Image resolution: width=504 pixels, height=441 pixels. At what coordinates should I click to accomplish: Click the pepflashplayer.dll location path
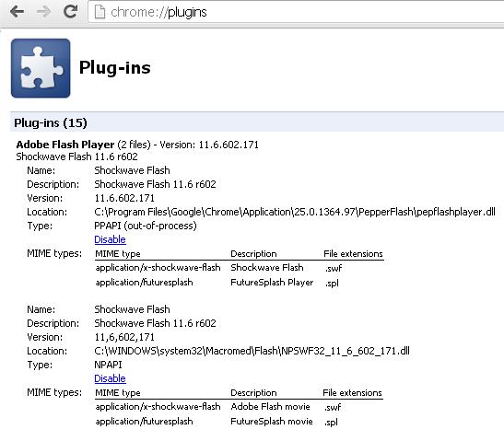point(295,212)
